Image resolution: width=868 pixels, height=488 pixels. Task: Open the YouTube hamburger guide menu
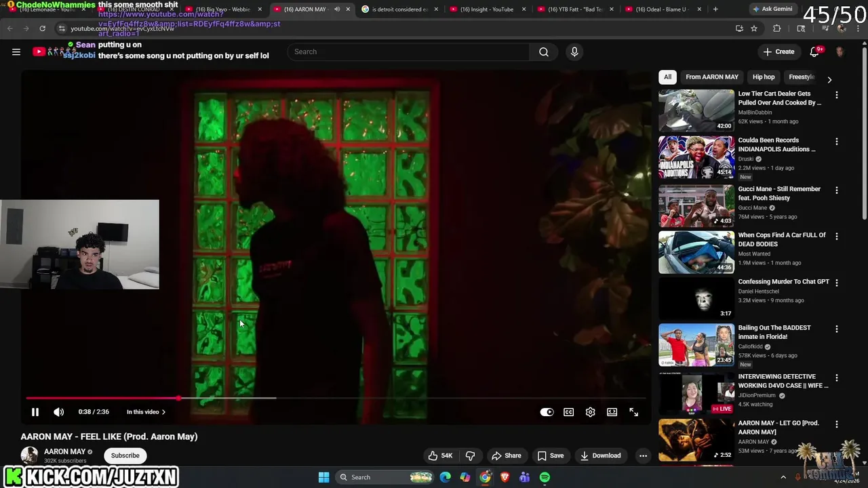click(x=16, y=52)
